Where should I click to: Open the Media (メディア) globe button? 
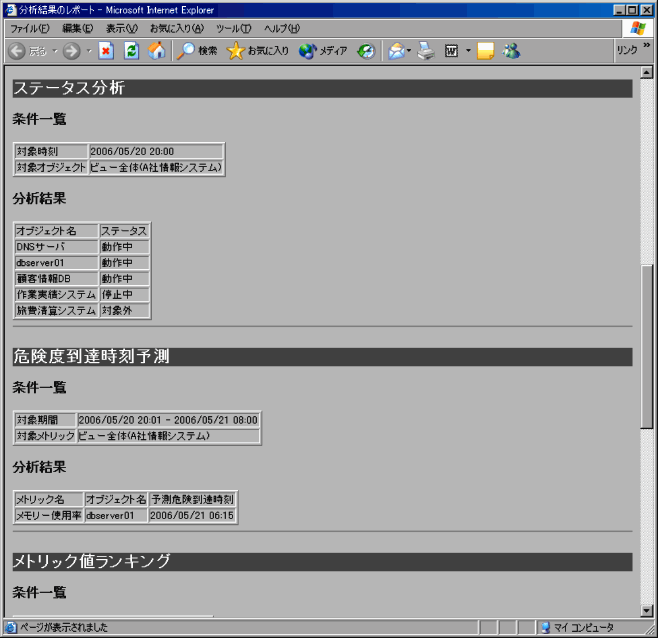(x=323, y=51)
